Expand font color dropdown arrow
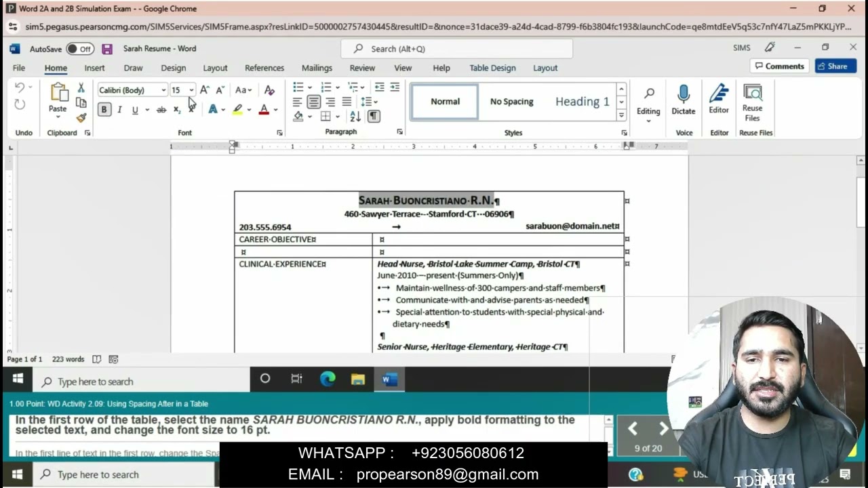This screenshot has height=488, width=868. tap(275, 110)
